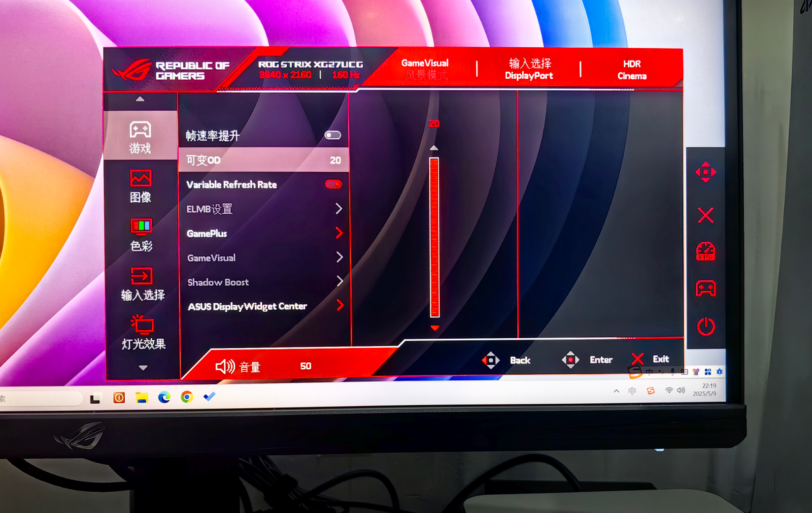
Task: Click the Exit button
Action: tap(650, 359)
